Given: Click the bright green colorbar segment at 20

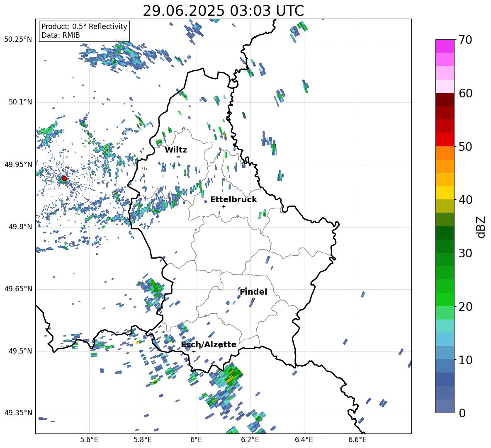Looking at the screenshot, I should click(445, 299).
